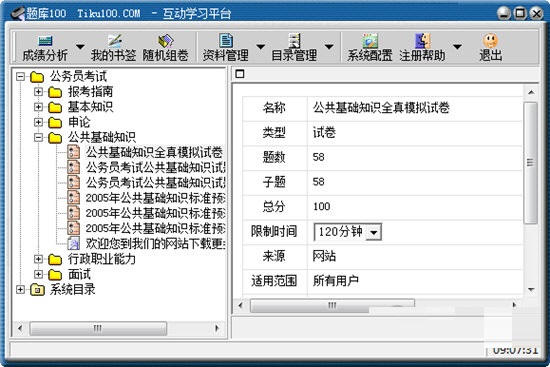Click the tree panel scroll-right arrow
The height and width of the screenshot is (367, 550).
click(x=217, y=329)
